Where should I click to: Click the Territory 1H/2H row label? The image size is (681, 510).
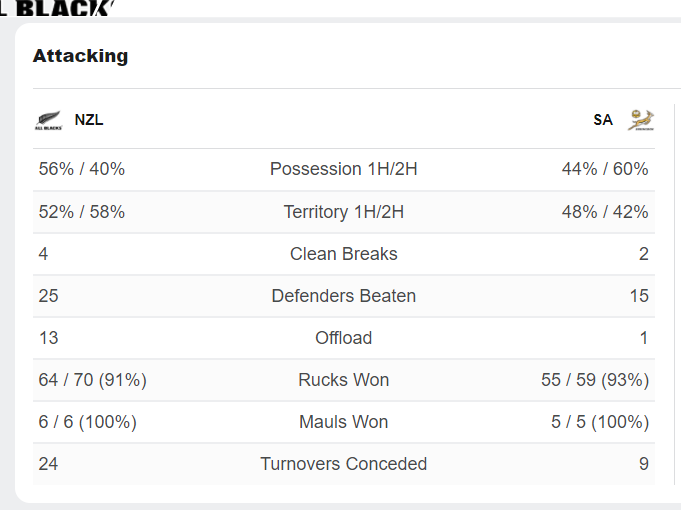point(344,212)
